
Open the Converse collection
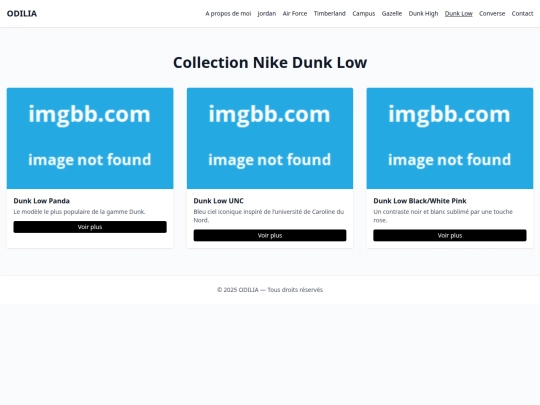tap(492, 13)
